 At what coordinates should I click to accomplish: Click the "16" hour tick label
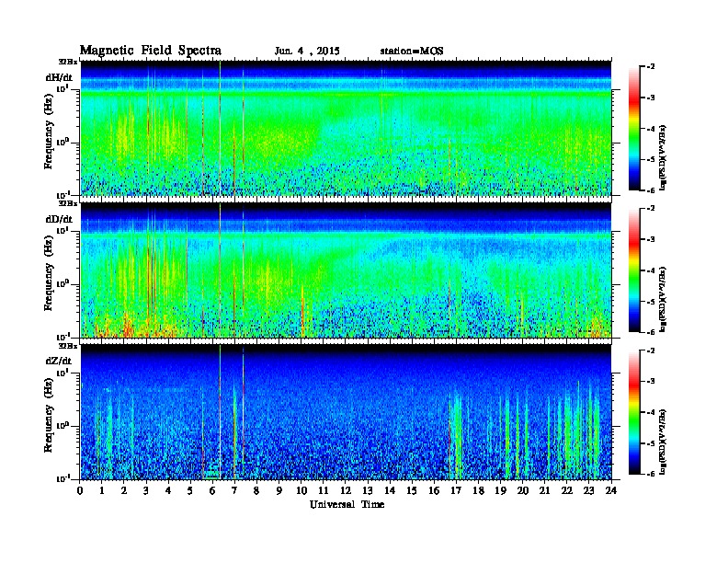(x=434, y=490)
